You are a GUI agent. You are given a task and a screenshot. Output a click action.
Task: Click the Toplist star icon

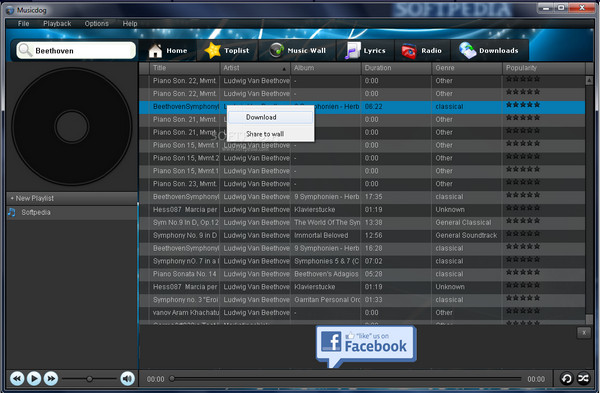(x=212, y=51)
